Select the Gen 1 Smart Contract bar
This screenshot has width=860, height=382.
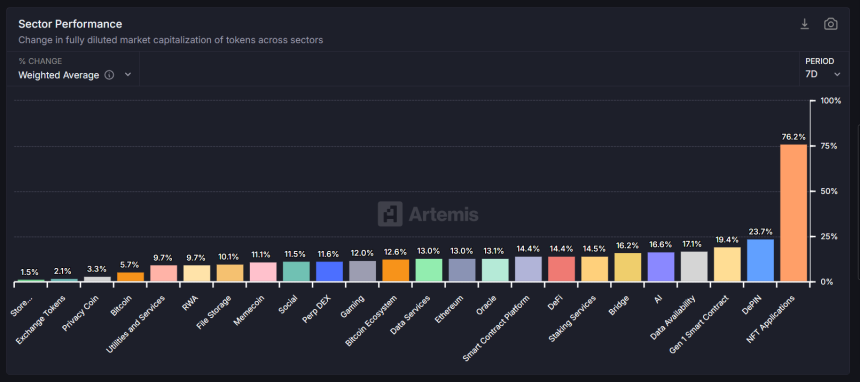[727, 264]
